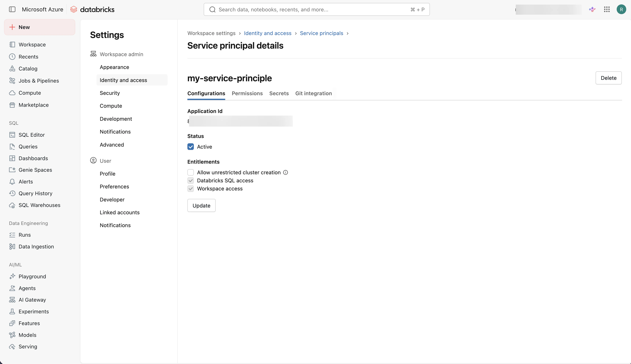Toggle Databricks SQL access checkbox
Viewport: 631px width, 364px height.
(x=191, y=181)
